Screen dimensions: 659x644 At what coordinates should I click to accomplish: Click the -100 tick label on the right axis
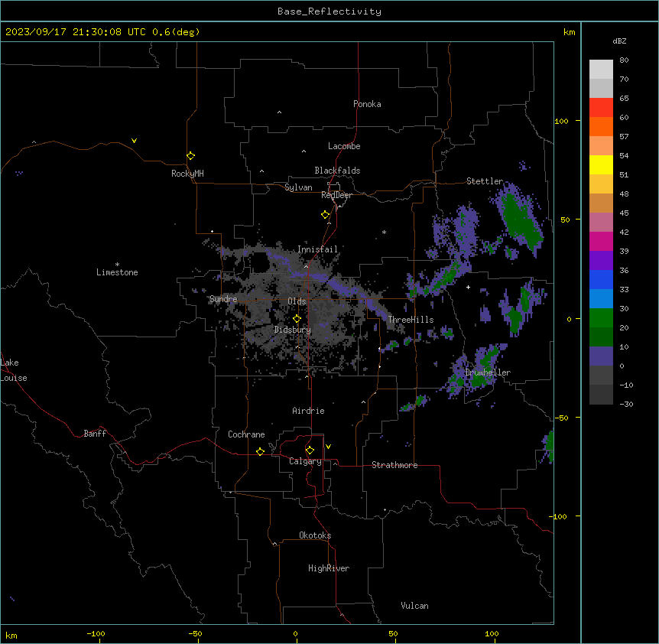pos(559,516)
